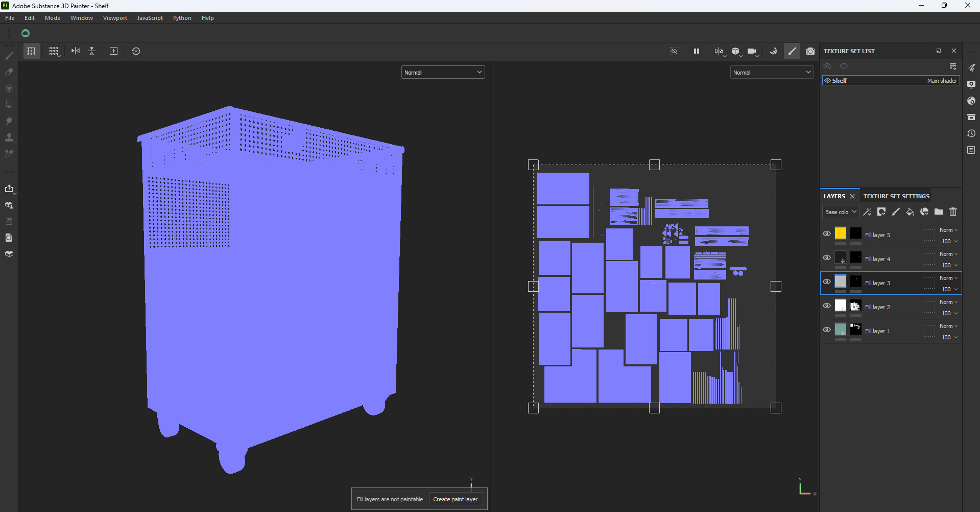
Task: Open Log panel notepad icon
Action: coord(971,150)
